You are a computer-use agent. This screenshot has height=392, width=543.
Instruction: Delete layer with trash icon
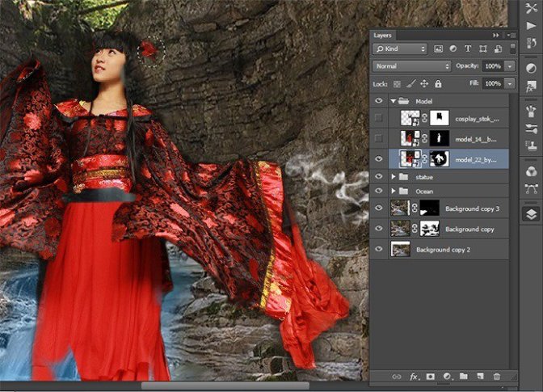[497, 377]
